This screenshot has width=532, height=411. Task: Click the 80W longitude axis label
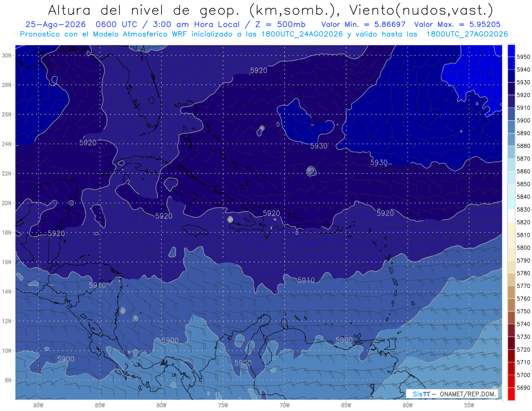click(161, 405)
